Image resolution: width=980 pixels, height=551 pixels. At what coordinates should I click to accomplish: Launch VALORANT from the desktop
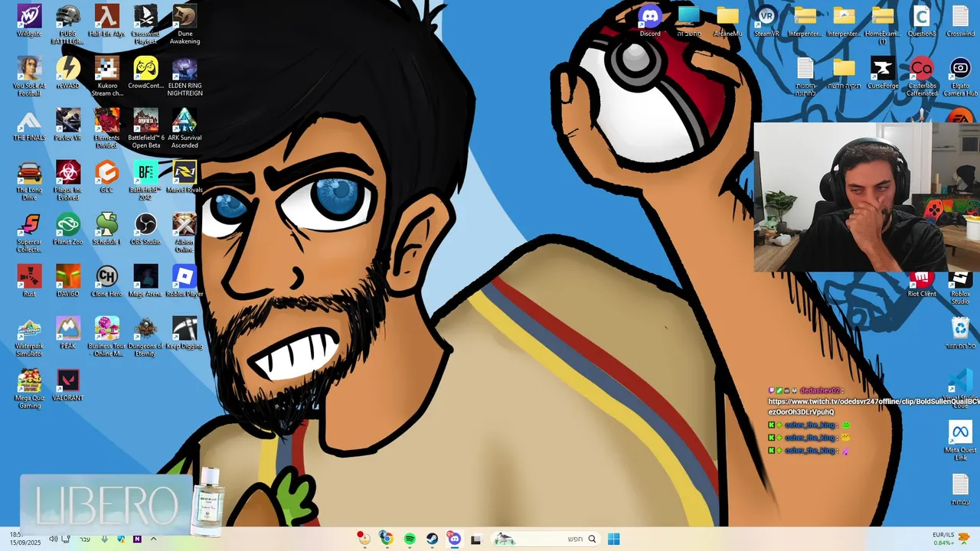(x=68, y=385)
